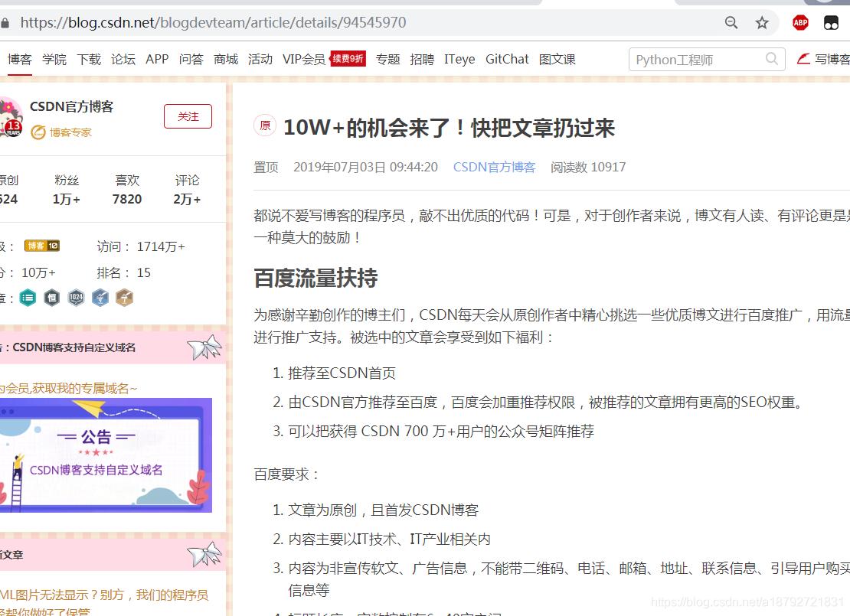Open 招聘 in the navigation bar
The width and height of the screenshot is (850, 616).
pyautogui.click(x=422, y=59)
